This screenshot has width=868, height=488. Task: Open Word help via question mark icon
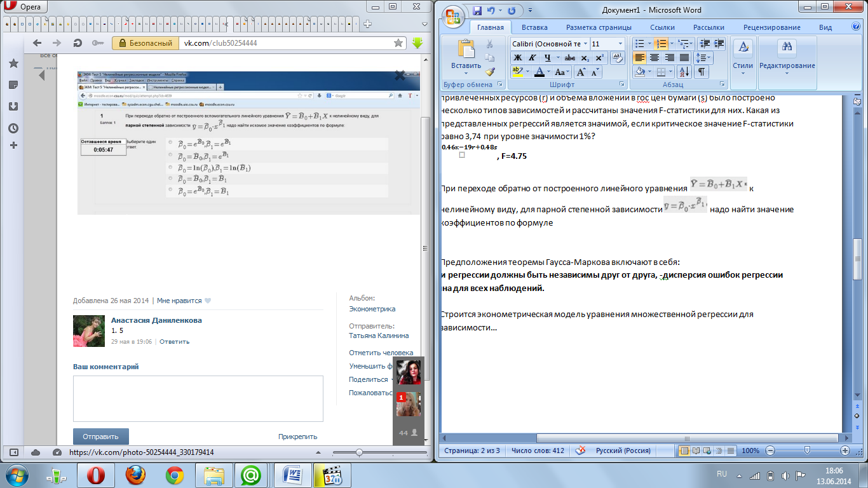click(x=855, y=27)
